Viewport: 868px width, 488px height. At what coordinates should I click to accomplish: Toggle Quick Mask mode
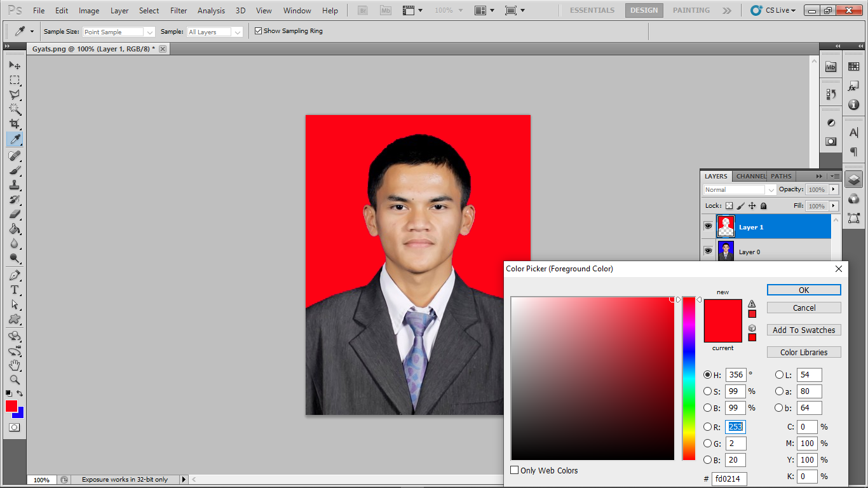click(x=14, y=428)
